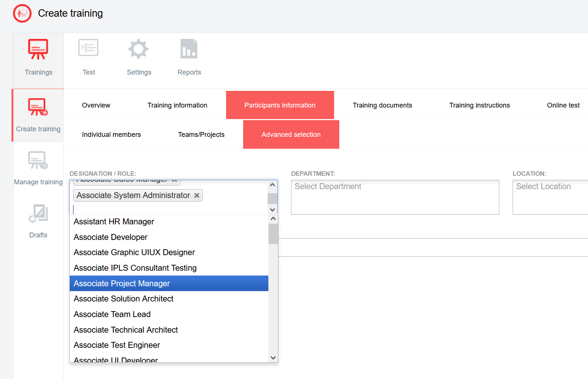Open the Reports chart icon
The width and height of the screenshot is (588, 379).
point(189,49)
